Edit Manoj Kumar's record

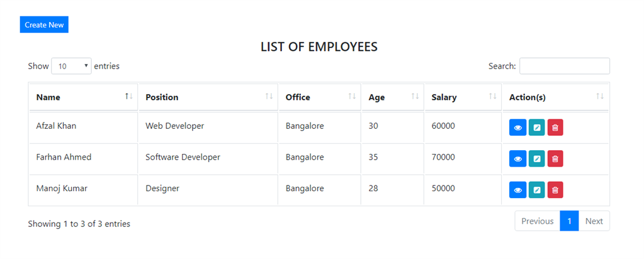(x=536, y=189)
